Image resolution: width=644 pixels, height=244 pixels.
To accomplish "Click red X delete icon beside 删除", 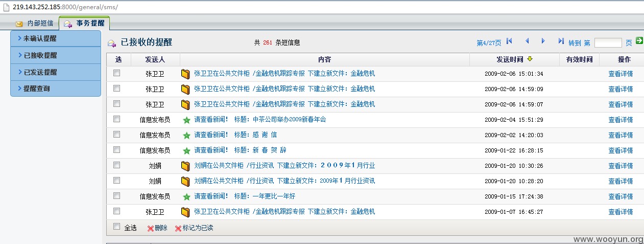I will [x=151, y=229].
